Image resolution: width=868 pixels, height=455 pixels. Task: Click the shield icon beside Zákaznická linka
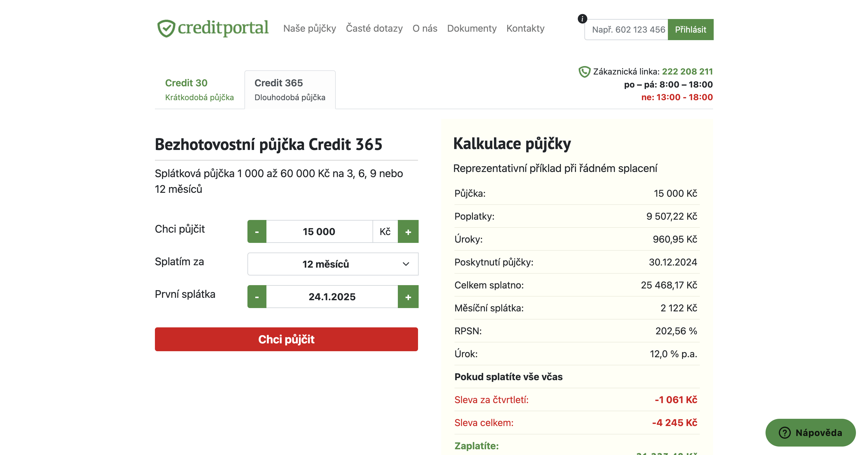click(x=584, y=72)
